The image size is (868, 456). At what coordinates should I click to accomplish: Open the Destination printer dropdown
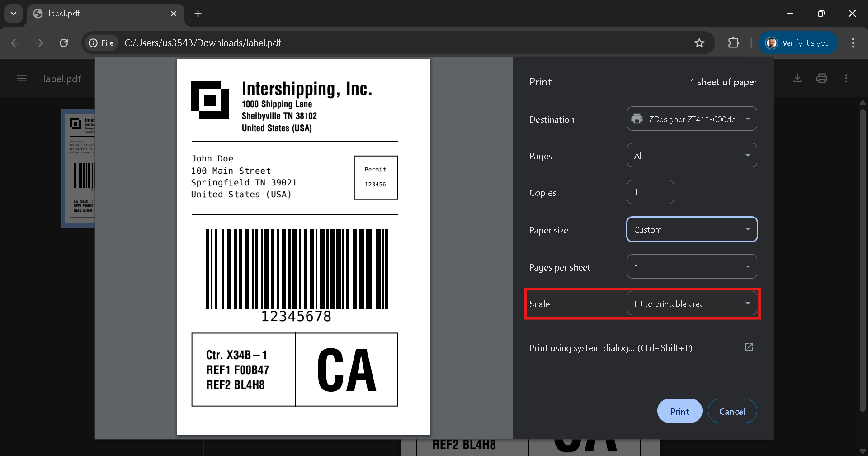692,119
